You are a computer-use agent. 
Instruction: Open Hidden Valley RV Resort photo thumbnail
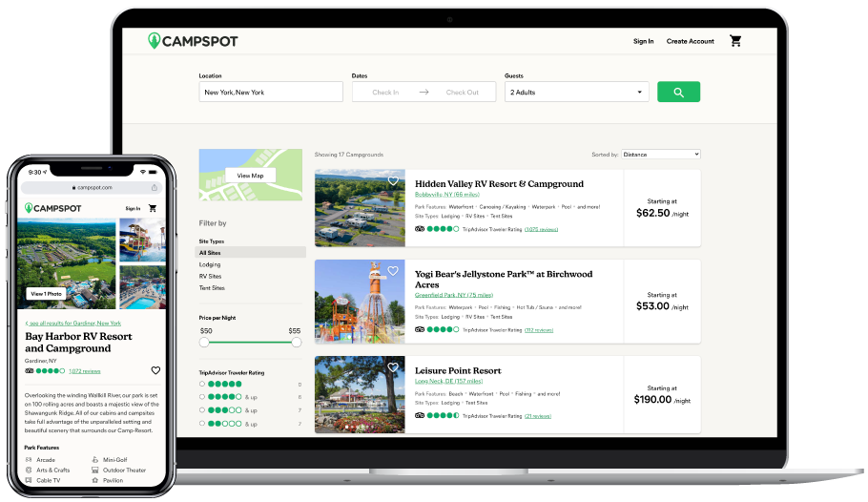(x=360, y=208)
